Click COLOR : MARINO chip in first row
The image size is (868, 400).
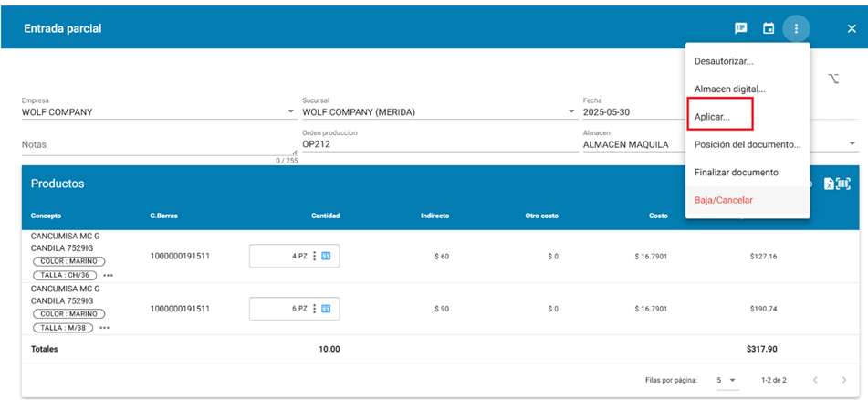click(68, 261)
